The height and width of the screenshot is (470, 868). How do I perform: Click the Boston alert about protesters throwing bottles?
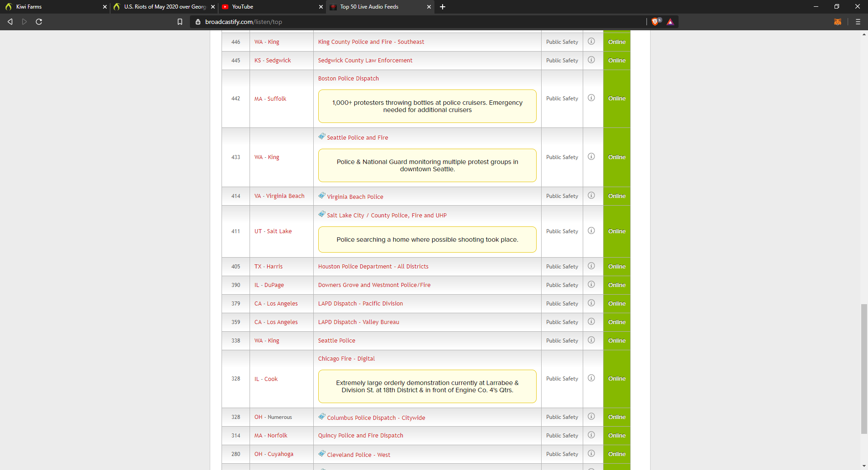click(x=427, y=106)
